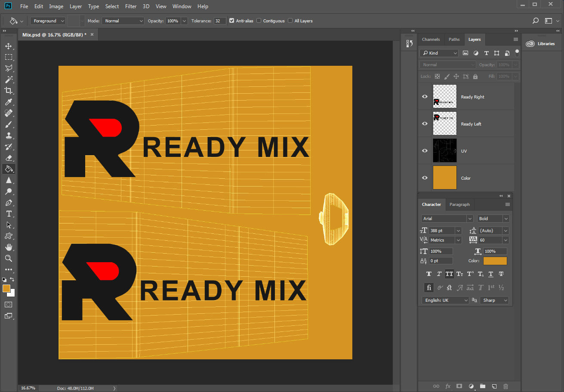Hide the UV layer visibility
This screenshot has height=392, width=564.
coord(425,151)
